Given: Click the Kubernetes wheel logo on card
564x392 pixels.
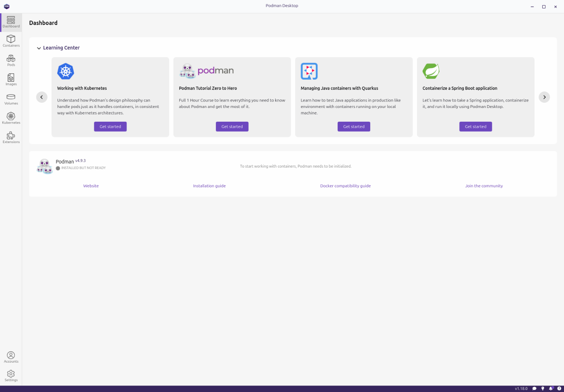Looking at the screenshot, I should [66, 71].
